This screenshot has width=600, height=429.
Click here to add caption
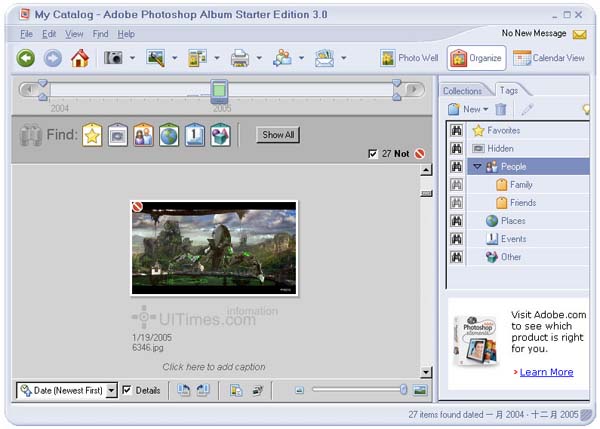pyautogui.click(x=214, y=367)
